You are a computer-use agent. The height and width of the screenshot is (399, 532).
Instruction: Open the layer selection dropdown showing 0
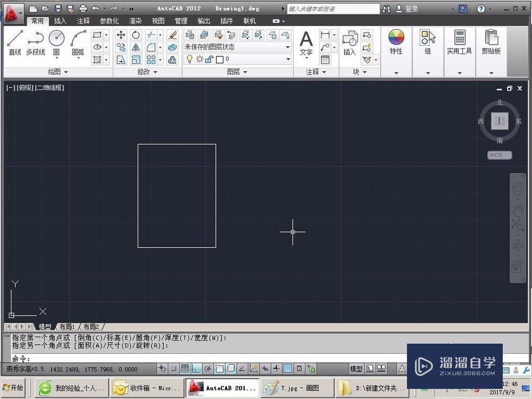point(287,59)
